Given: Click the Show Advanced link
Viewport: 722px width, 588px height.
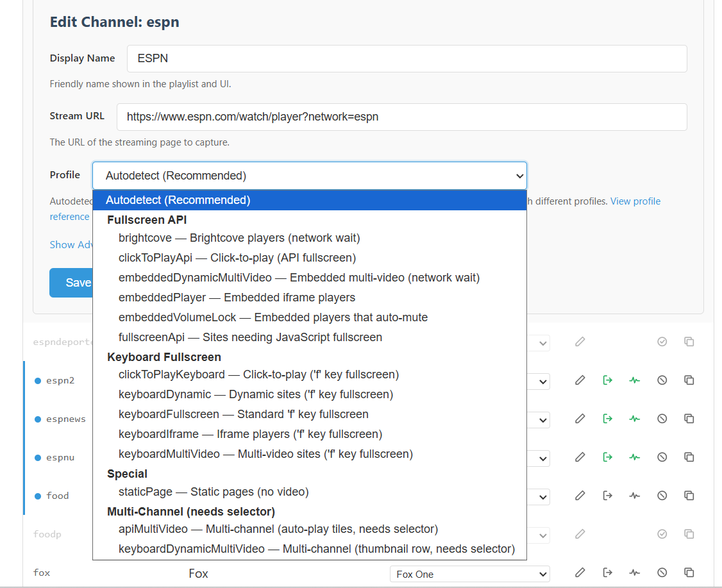Looking at the screenshot, I should tap(71, 244).
